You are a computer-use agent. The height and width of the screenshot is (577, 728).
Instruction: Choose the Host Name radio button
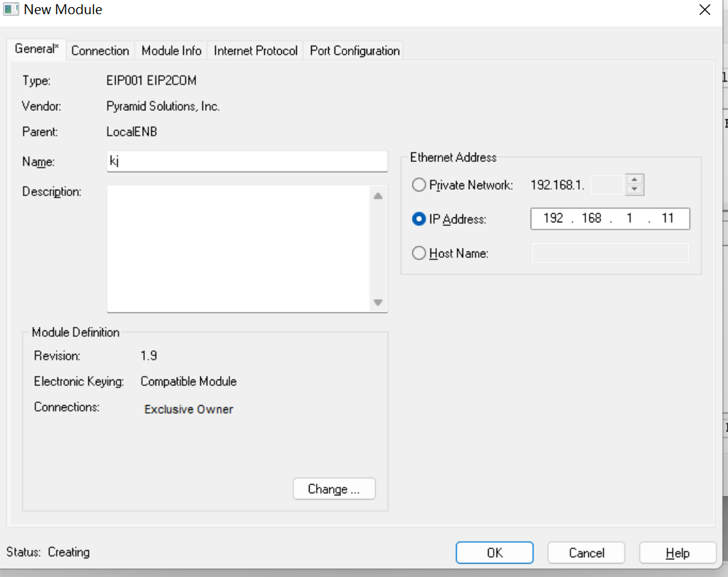coord(419,253)
